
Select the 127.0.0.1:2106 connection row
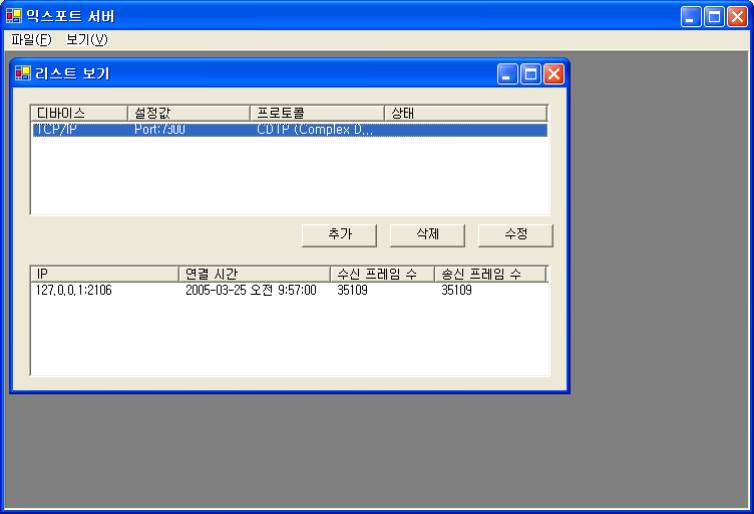click(290, 290)
